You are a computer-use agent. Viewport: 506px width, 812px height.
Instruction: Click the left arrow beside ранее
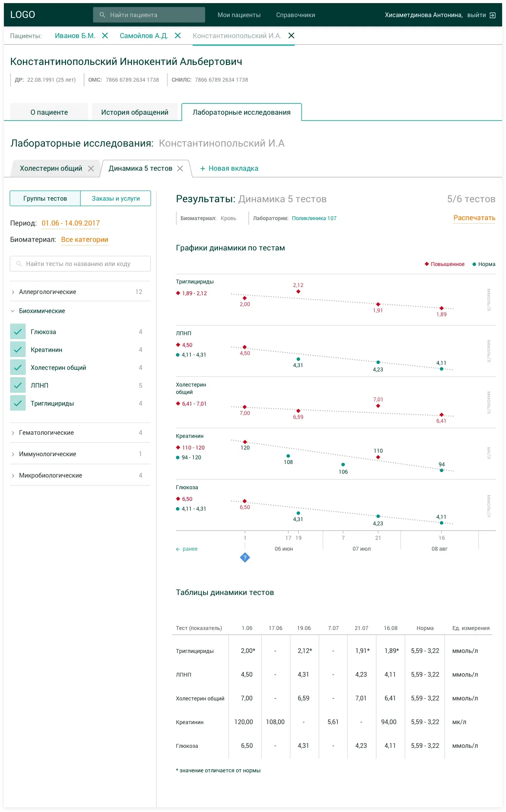point(178,549)
